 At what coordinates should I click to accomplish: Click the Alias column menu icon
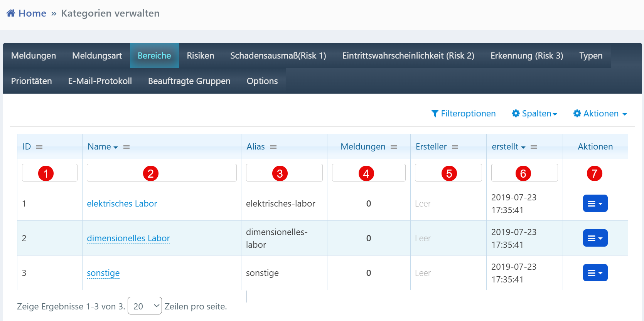(x=273, y=147)
